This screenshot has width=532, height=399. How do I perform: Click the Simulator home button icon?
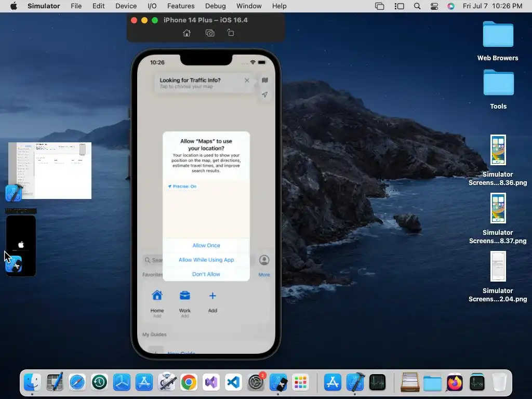(187, 33)
